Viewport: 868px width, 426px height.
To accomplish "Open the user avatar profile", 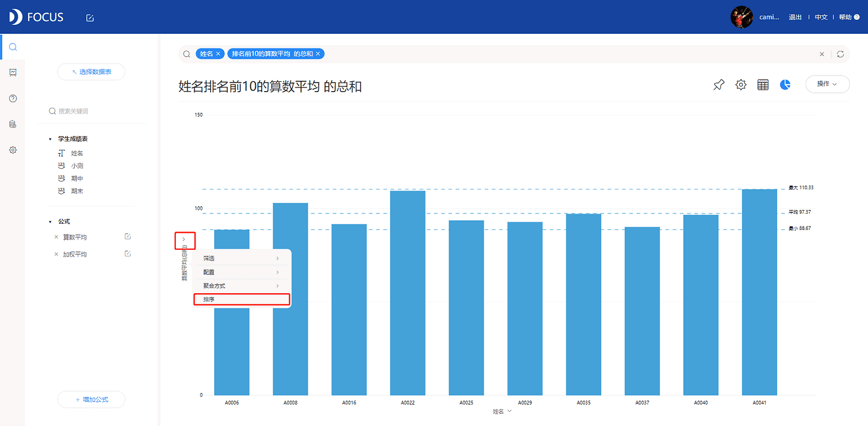I will [x=741, y=17].
